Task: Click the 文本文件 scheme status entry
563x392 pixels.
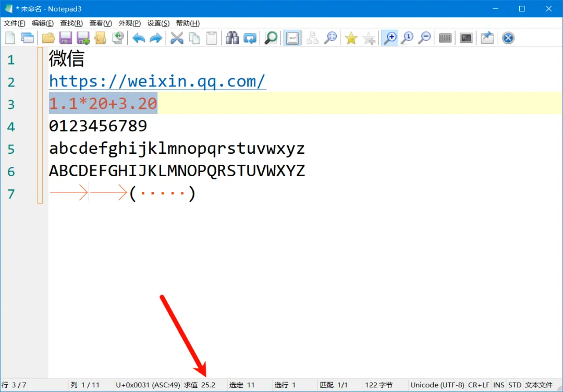Action: click(539, 385)
